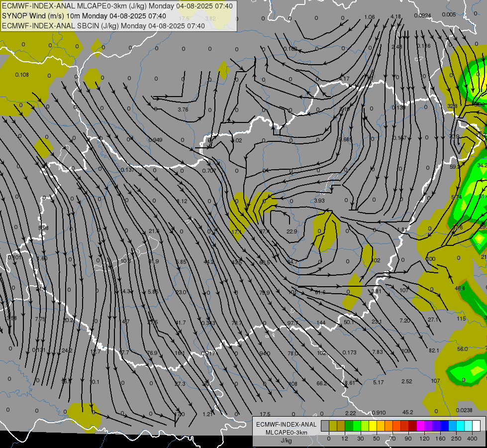Click the '1.81' value on the map

coord(402,229)
